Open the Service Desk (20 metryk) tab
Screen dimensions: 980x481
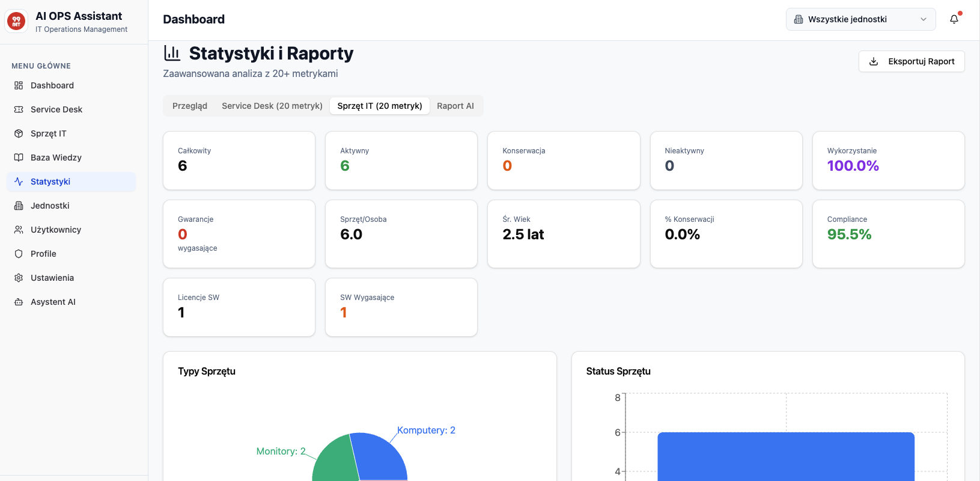pos(272,106)
